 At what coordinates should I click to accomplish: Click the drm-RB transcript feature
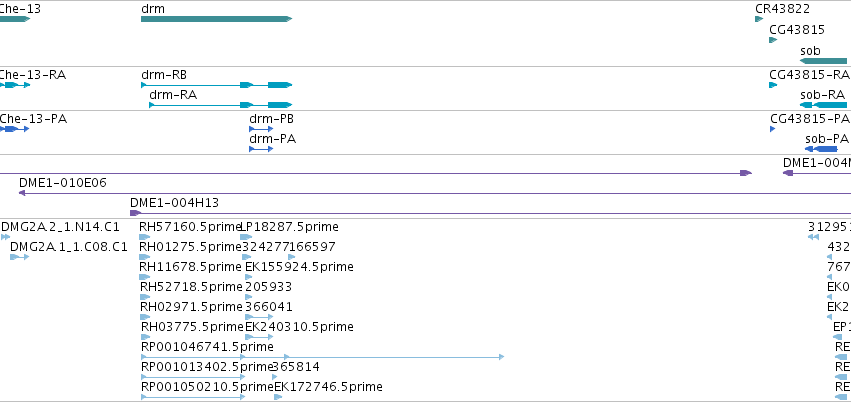pos(217,85)
